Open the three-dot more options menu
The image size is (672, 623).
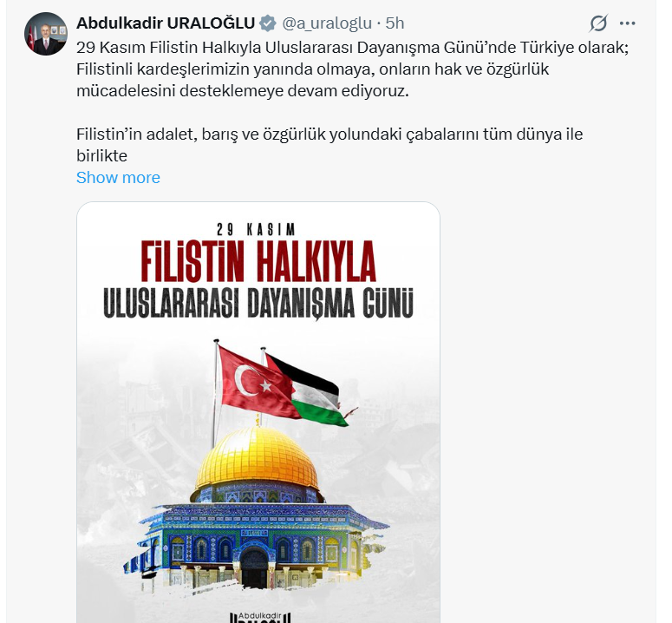coord(627,23)
